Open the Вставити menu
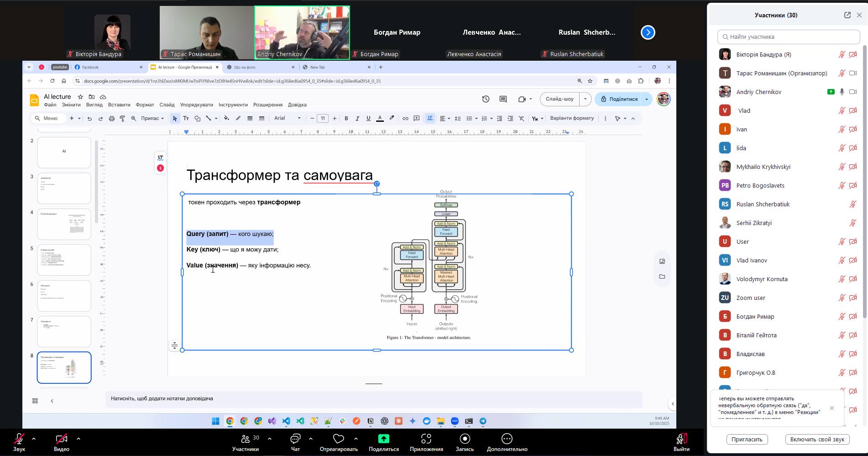The width and height of the screenshot is (868, 456). pos(119,105)
